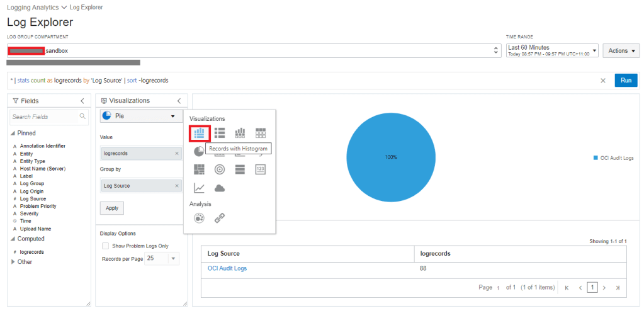Open the Actions menu
Viewport: 644px width, 313px height.
[621, 50]
